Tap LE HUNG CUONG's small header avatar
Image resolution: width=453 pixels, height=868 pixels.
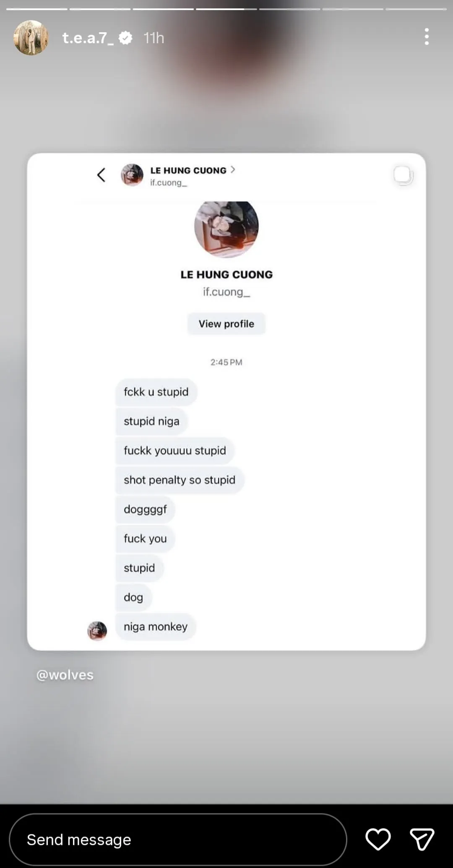pos(132,175)
